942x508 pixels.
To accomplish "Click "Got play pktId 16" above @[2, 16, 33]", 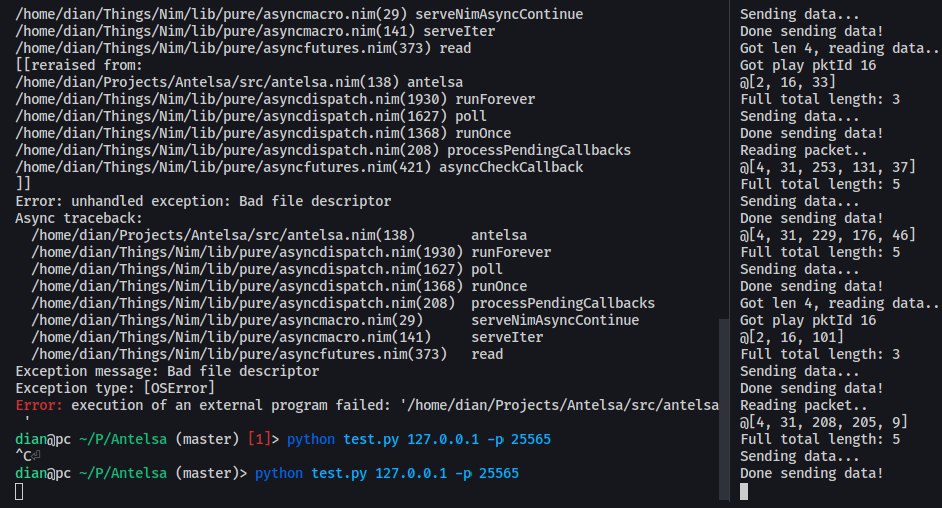I will coord(808,65).
